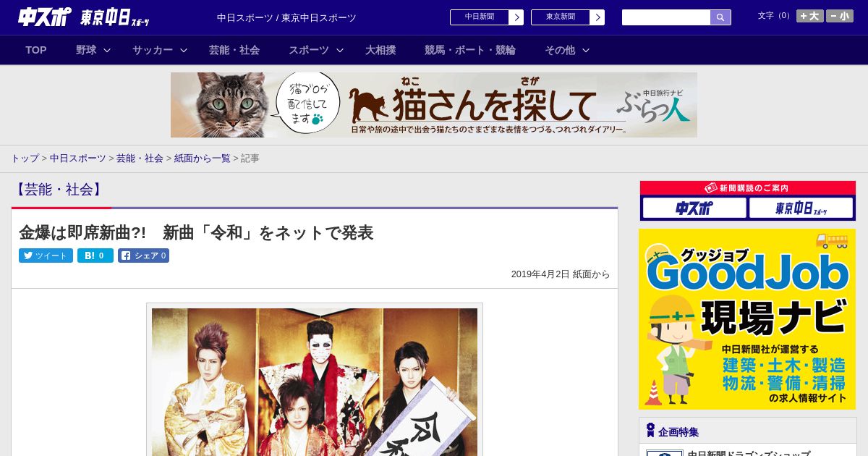Share article with the ツイート button
This screenshot has height=456, width=868.
click(x=46, y=256)
